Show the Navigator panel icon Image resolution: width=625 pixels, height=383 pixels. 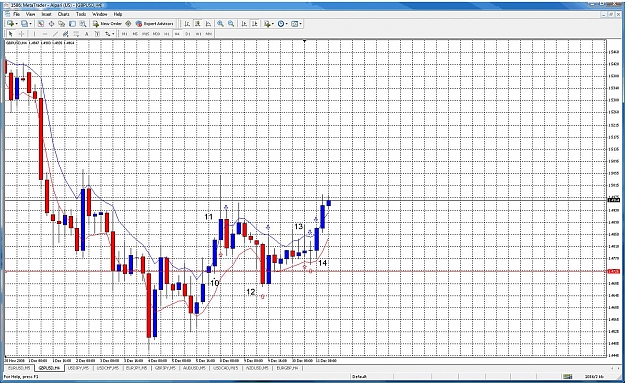click(x=62, y=24)
